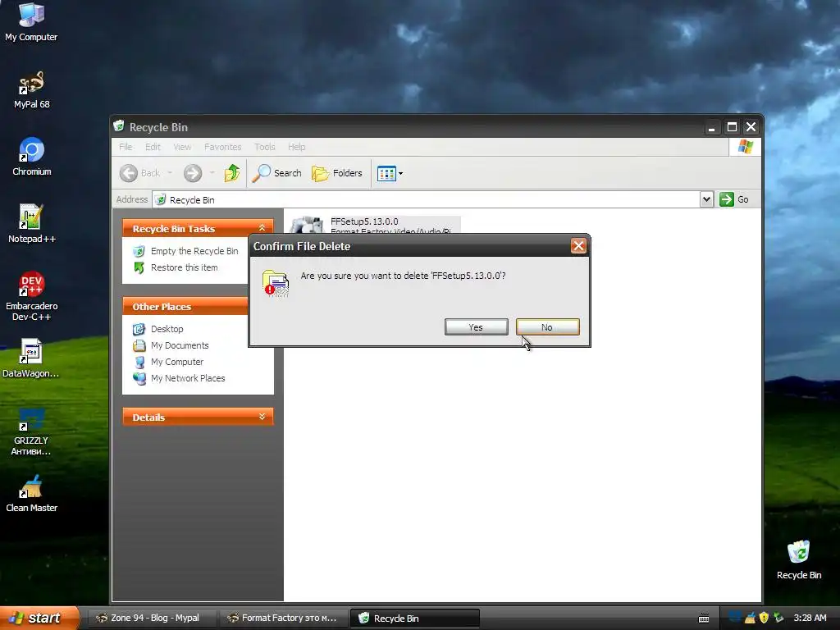
Task: Click the Recycle Bin taskbar button
Action: [x=414, y=619]
